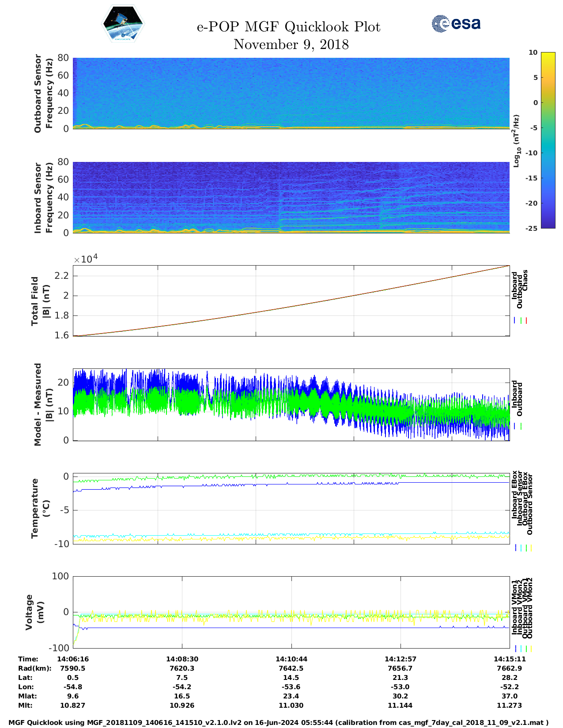Click the CASSIOPE hexagonal satellite logo
The width and height of the screenshot is (563, 728).
tap(123, 24)
